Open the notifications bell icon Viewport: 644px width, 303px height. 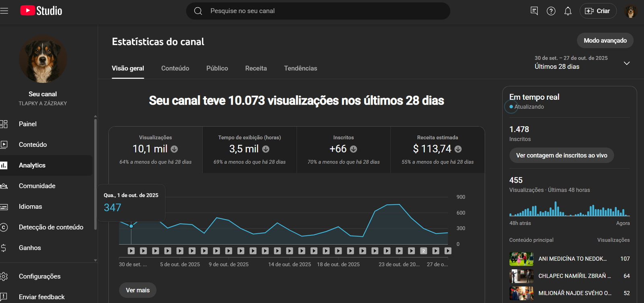point(568,11)
